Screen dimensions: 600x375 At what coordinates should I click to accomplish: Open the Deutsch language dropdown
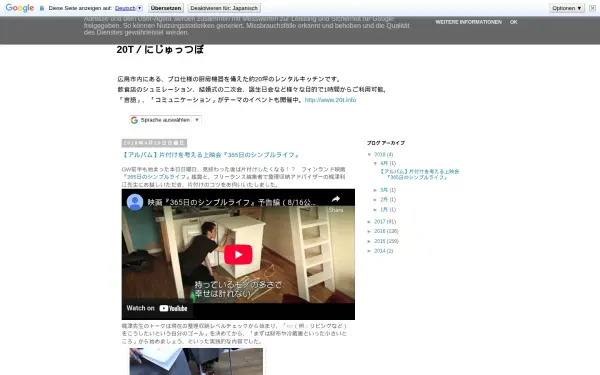(129, 8)
